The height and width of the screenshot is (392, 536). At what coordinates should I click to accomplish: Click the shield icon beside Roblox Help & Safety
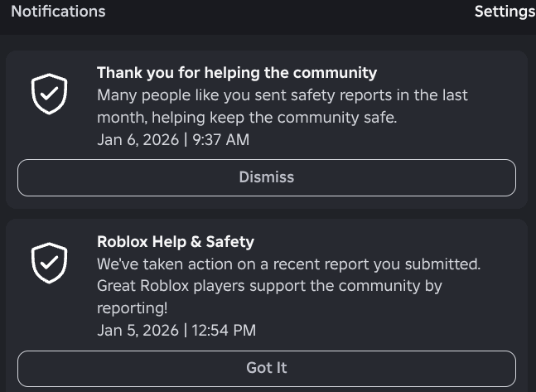click(x=49, y=264)
